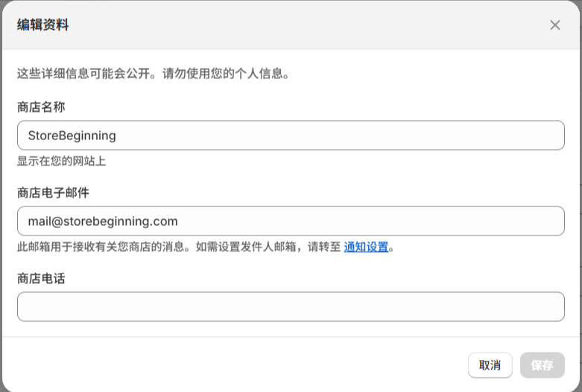Open the 通知设置 link
Screen dimensions: 582x392
(366, 247)
